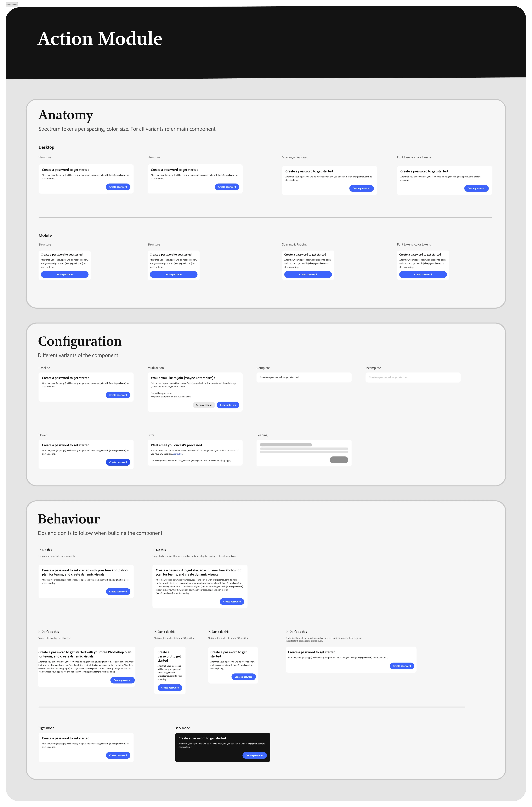
Task: Click the 'Mutli action' variant label
Action: point(156,368)
